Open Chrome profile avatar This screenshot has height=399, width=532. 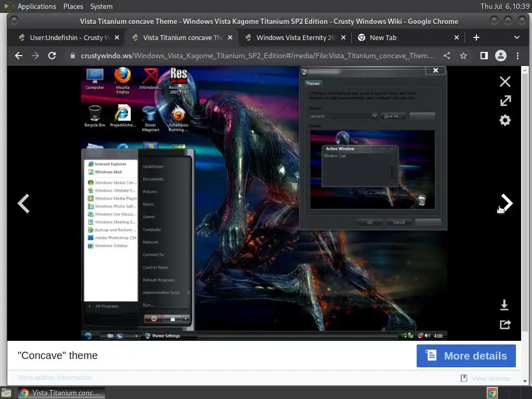pyautogui.click(x=501, y=56)
